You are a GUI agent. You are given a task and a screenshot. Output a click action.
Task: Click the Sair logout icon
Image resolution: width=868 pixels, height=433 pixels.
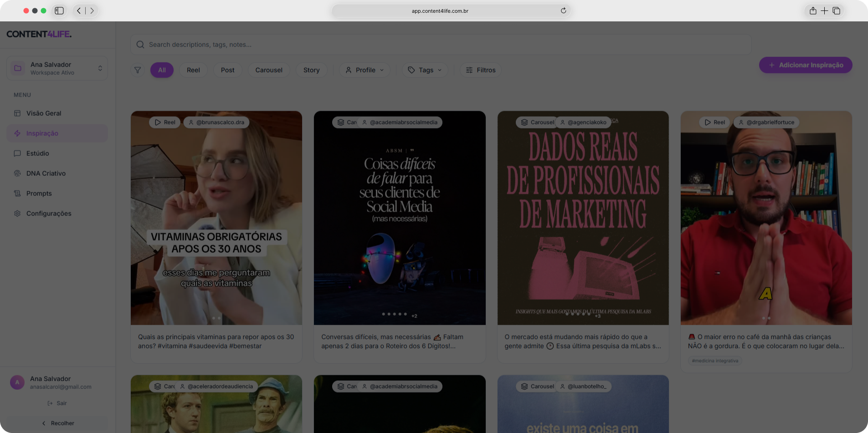(x=50, y=403)
